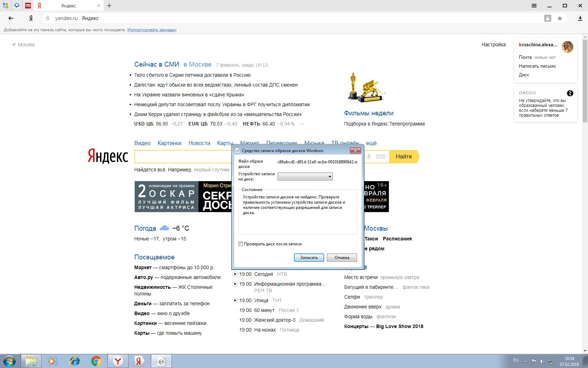This screenshot has width=588, height=368.
Task: Click the kruschina.alexa user avatar
Action: coord(567,47)
